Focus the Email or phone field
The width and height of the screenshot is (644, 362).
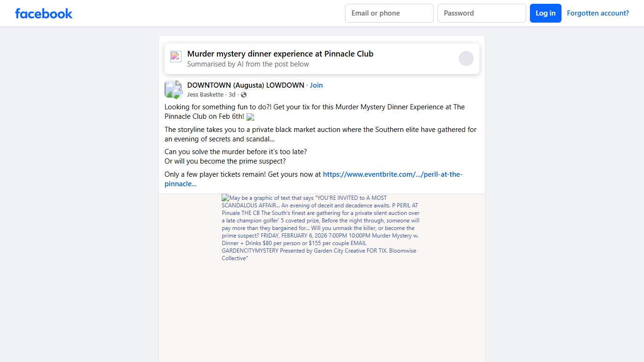click(x=389, y=13)
